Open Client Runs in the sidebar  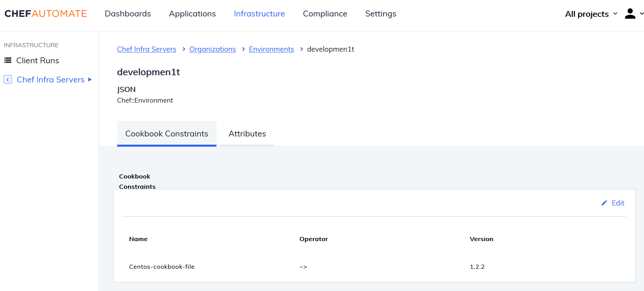point(38,61)
